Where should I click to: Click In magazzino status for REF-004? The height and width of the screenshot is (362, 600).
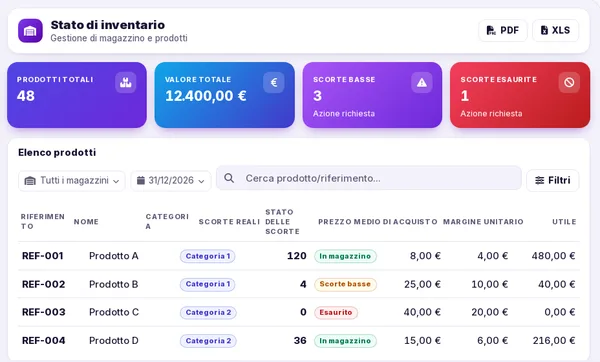coord(345,341)
